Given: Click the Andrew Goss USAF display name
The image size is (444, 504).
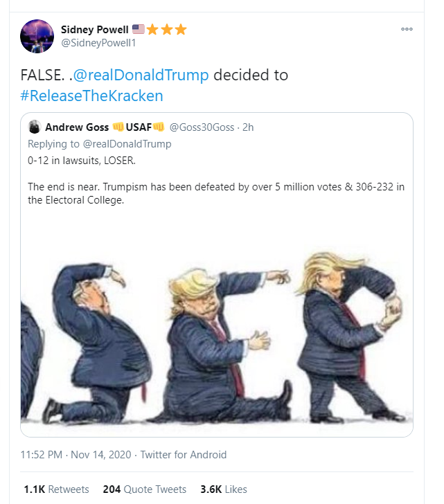Looking at the screenshot, I should 105,127.
